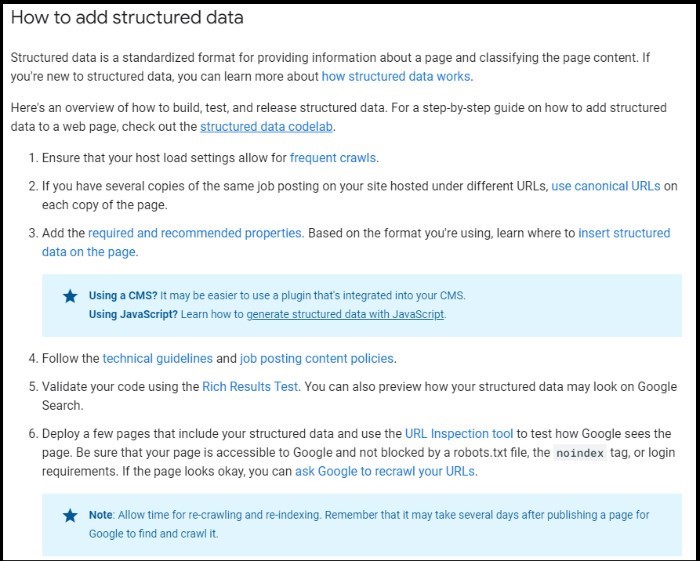Open the 'technical guidelines' link

[158, 359]
